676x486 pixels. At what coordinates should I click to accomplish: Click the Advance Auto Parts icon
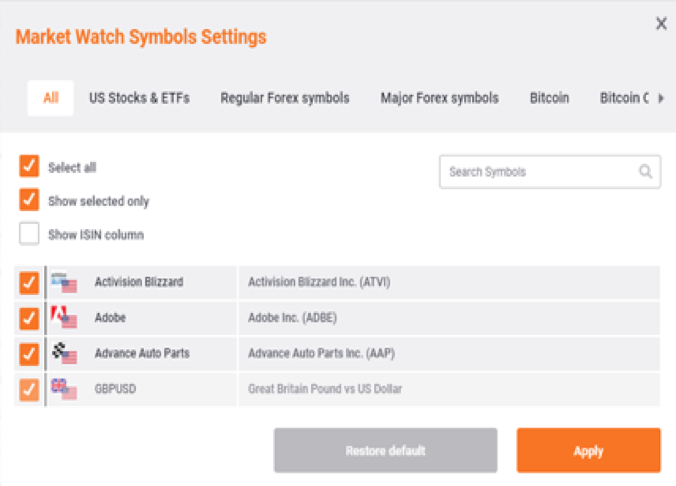pos(64,353)
